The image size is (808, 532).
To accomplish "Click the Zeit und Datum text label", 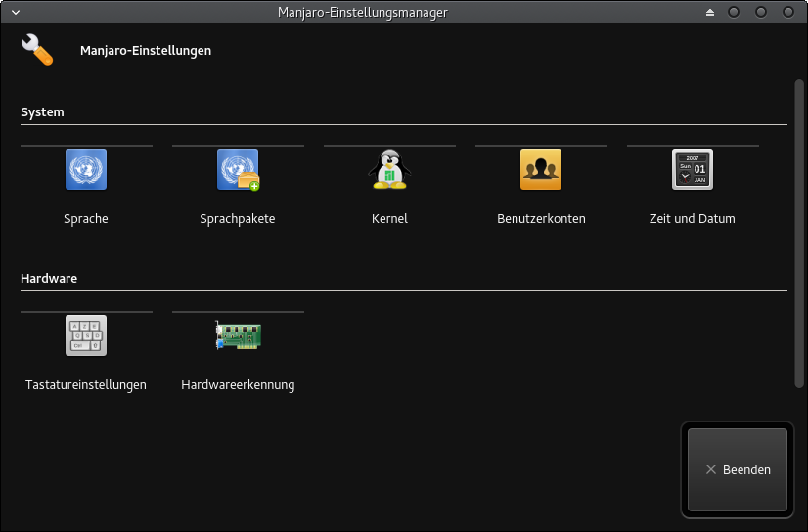I will (693, 219).
